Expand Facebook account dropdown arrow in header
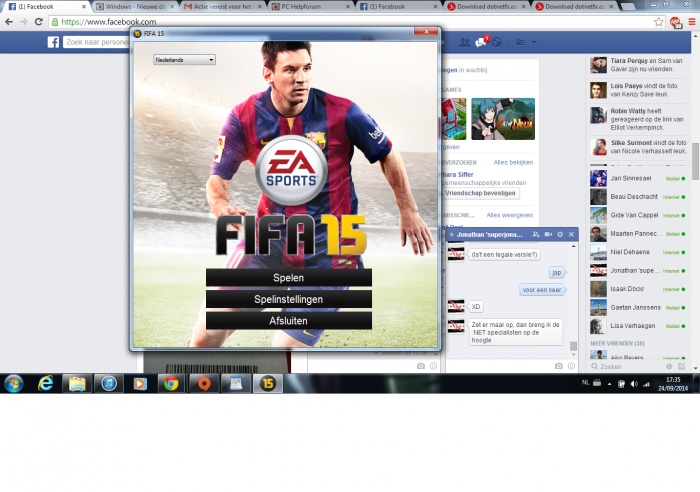700x492 pixels. (534, 42)
